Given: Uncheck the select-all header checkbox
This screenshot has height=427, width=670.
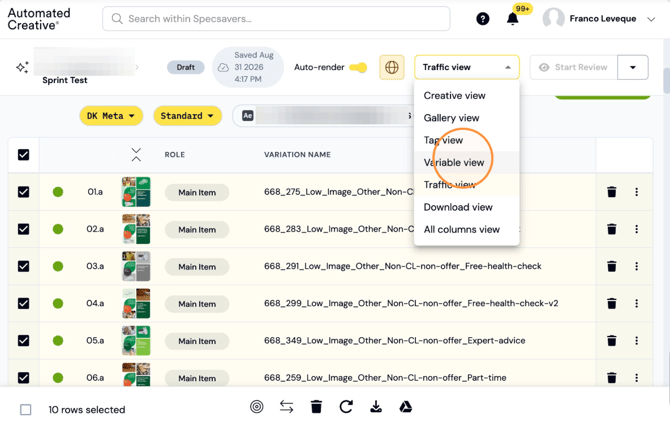Looking at the screenshot, I should coord(24,154).
